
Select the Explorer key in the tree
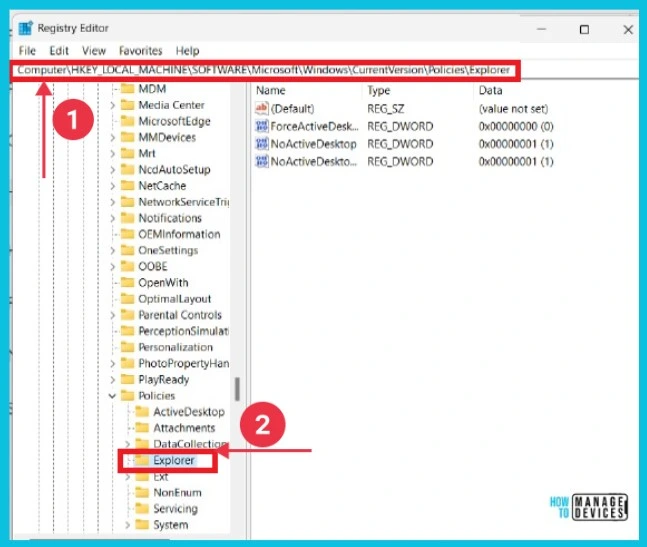click(x=174, y=460)
